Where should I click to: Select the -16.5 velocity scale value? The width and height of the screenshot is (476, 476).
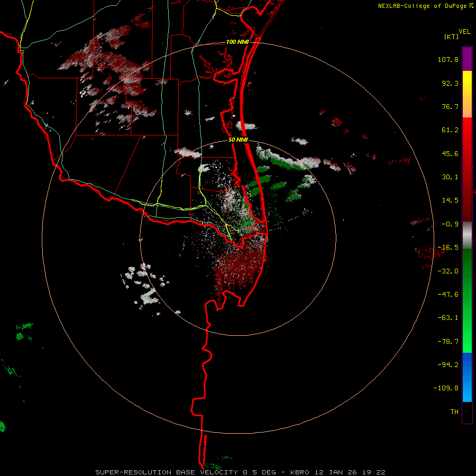tap(448, 248)
